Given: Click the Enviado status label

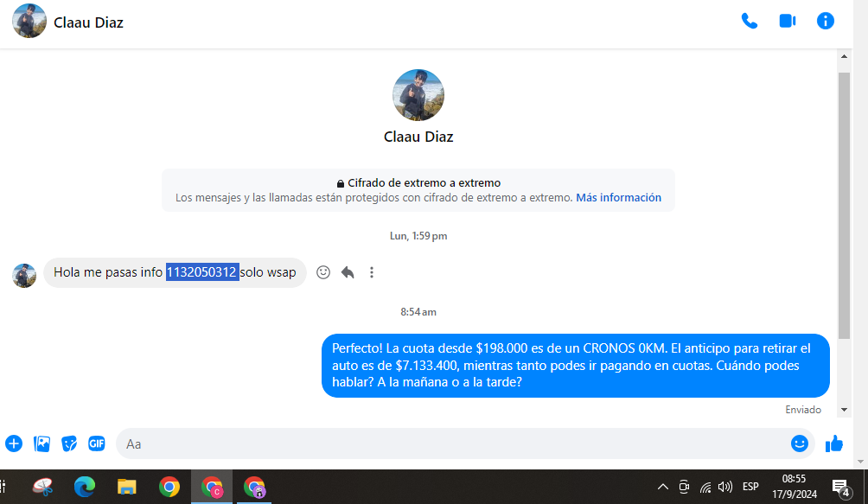Looking at the screenshot, I should pos(803,410).
